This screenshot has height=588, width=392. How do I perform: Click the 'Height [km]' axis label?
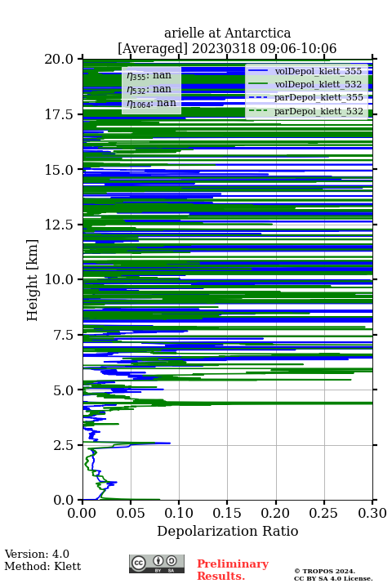click(33, 280)
